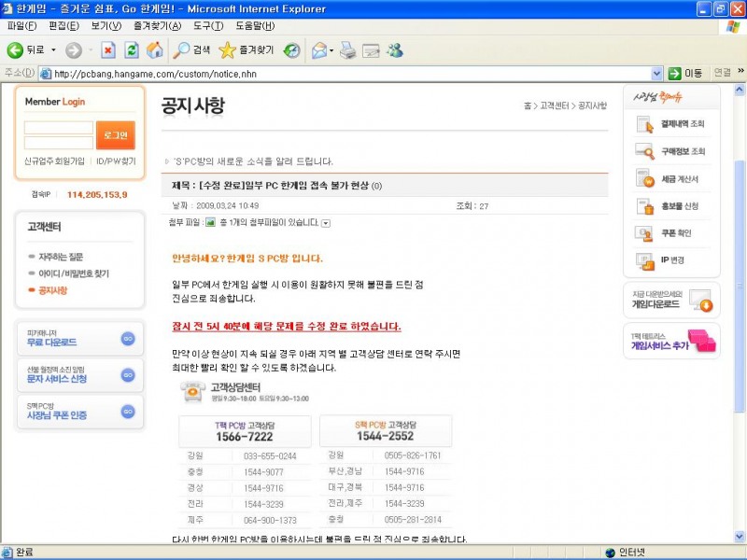
Task: Click the 홈 breadcrumb link
Action: [x=528, y=105]
